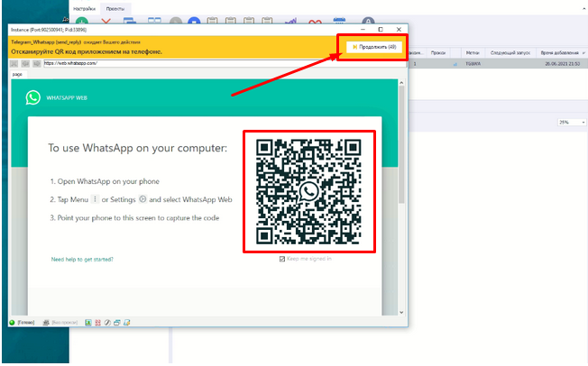Click the round slashed icon in the status bar

point(107,323)
